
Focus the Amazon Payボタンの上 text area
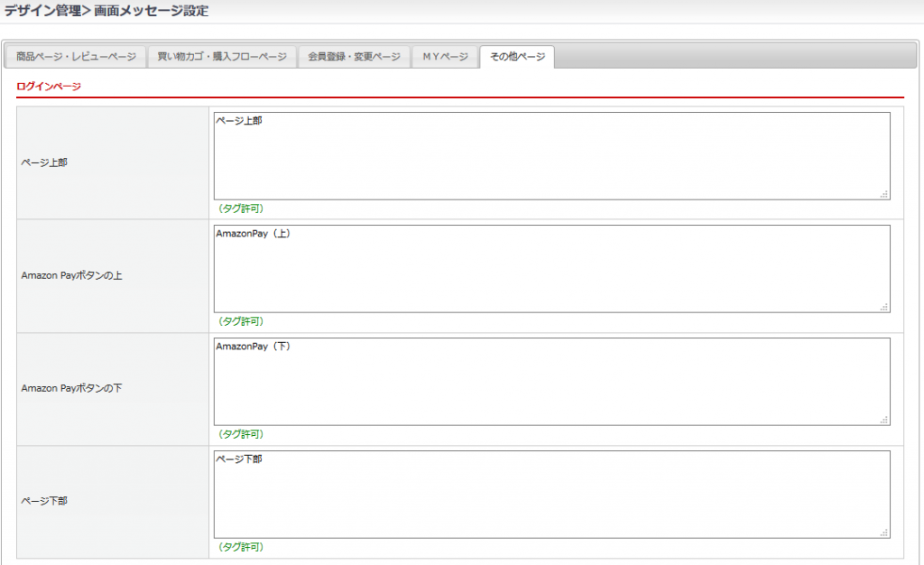(551, 269)
